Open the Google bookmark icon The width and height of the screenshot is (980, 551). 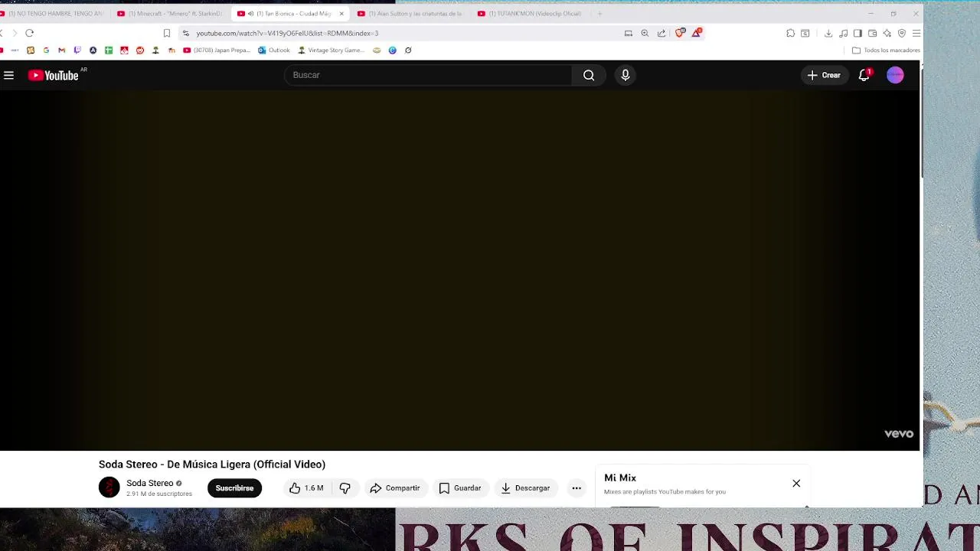[x=46, y=51]
